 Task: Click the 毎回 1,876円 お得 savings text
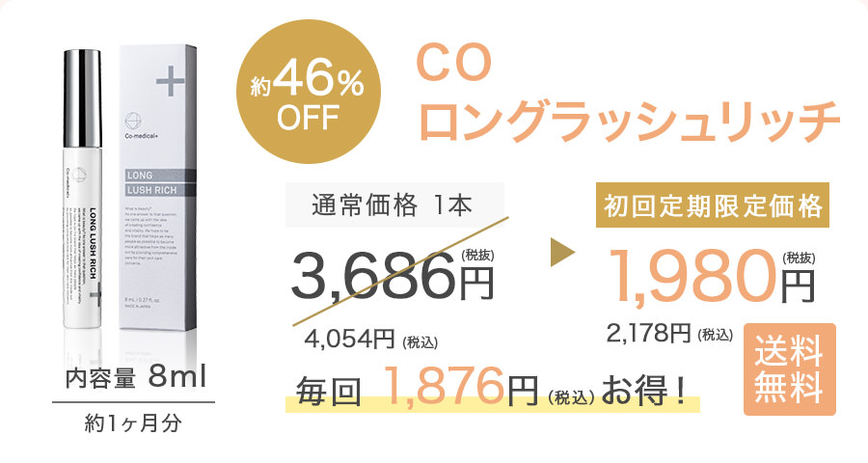pyautogui.click(x=492, y=389)
